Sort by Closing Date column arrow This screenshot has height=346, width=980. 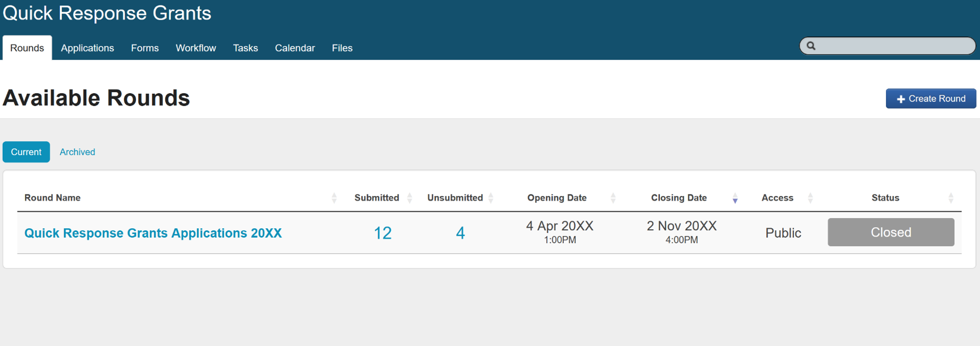click(735, 199)
